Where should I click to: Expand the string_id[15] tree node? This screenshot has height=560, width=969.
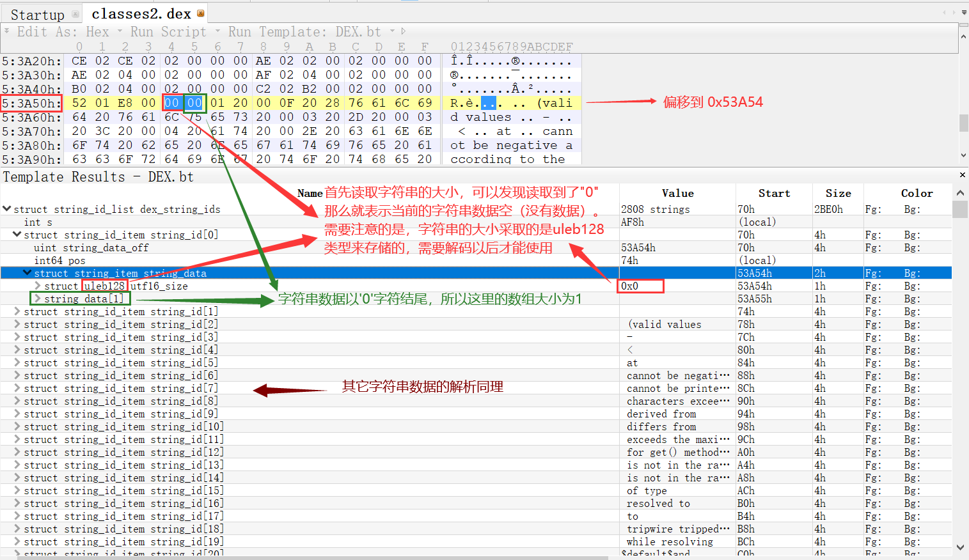tap(17, 490)
